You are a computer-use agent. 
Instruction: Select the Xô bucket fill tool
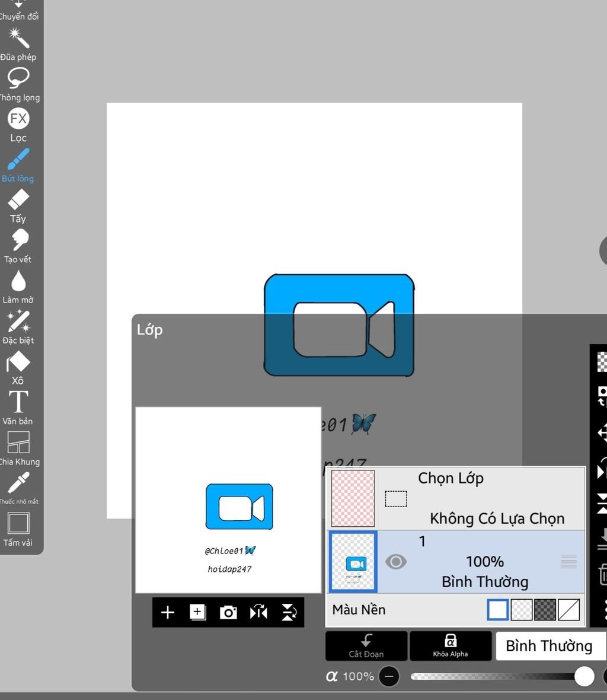click(18, 368)
